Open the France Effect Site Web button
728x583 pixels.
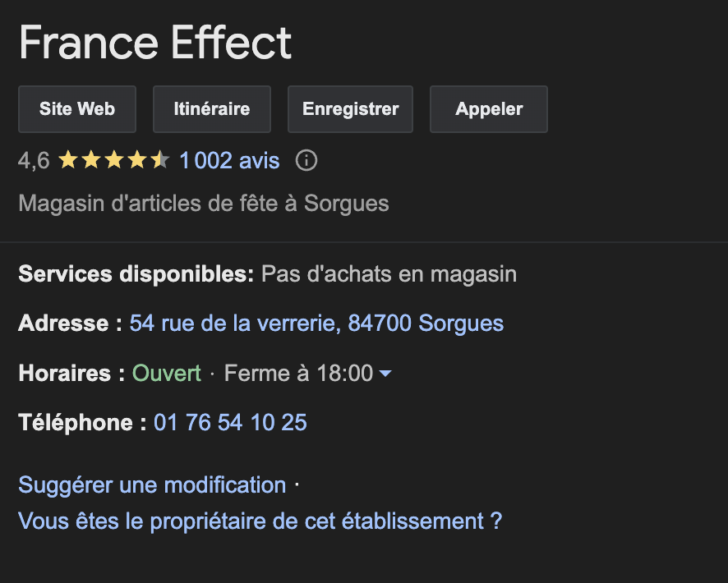[x=77, y=109]
